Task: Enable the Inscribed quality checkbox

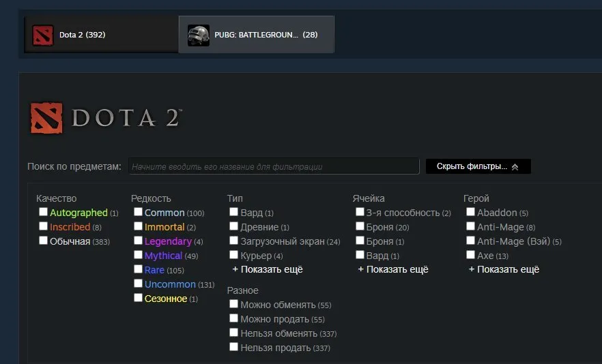Action: click(x=44, y=226)
